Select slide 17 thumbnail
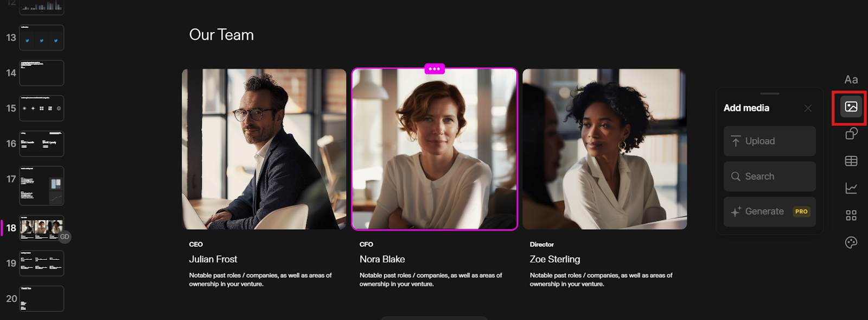This screenshot has width=868, height=320. (42, 186)
